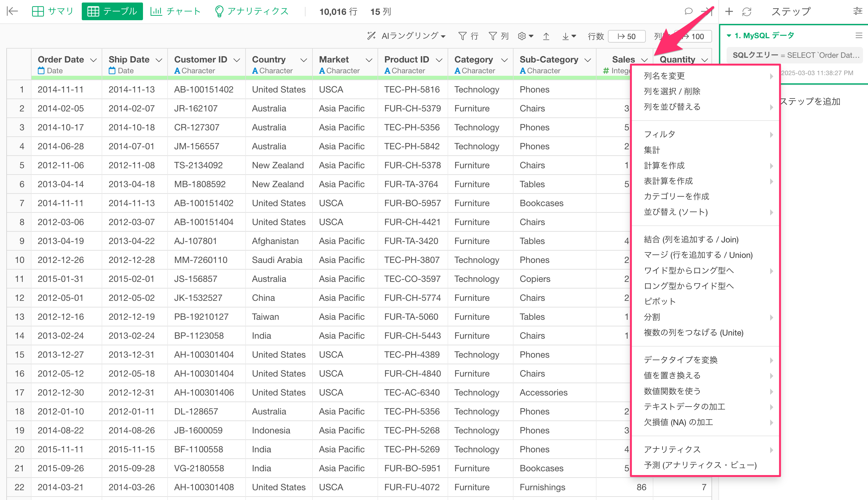
Task: Click the plus icon to add step
Action: point(729,12)
